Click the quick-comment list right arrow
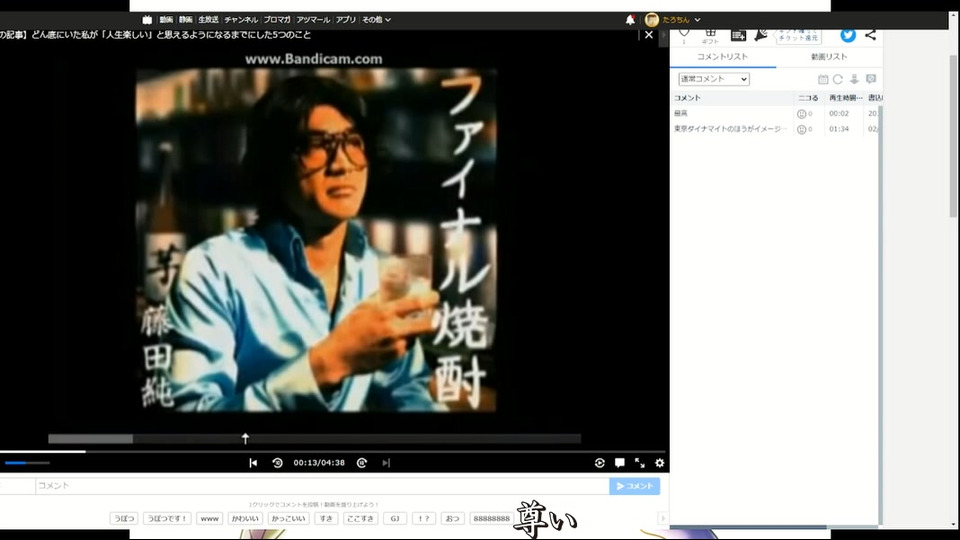This screenshot has width=960, height=540. tap(662, 519)
